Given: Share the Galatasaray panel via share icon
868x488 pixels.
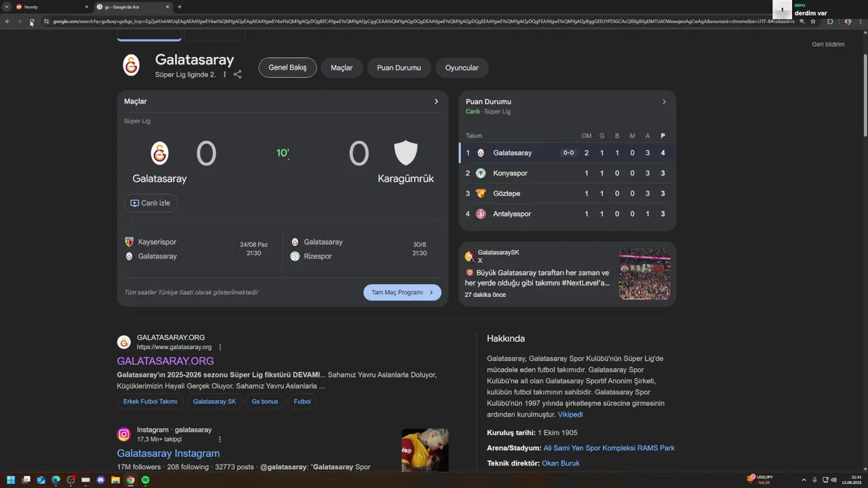Looking at the screenshot, I should 237,75.
